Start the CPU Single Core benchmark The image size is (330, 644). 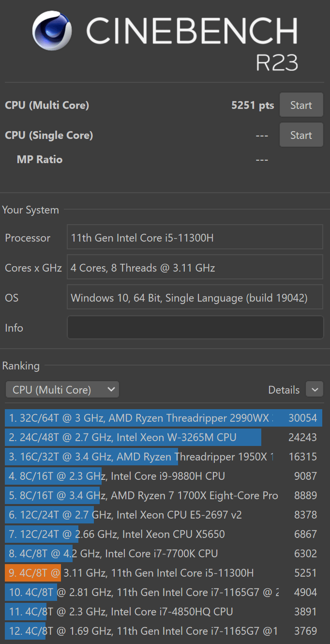point(301,135)
